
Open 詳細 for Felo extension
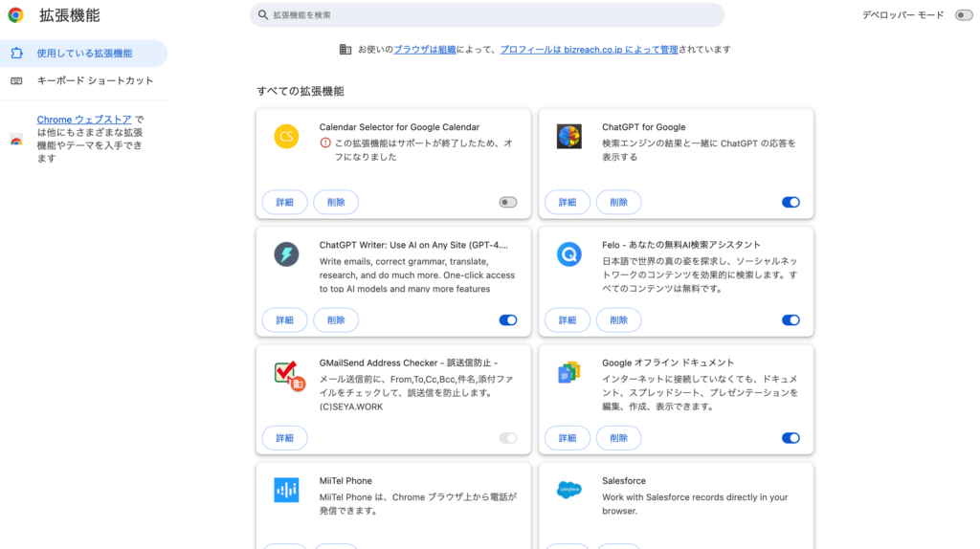click(567, 320)
